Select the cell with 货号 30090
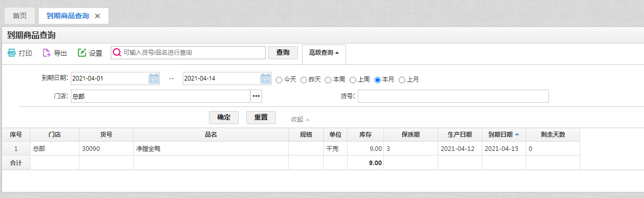 (106, 149)
